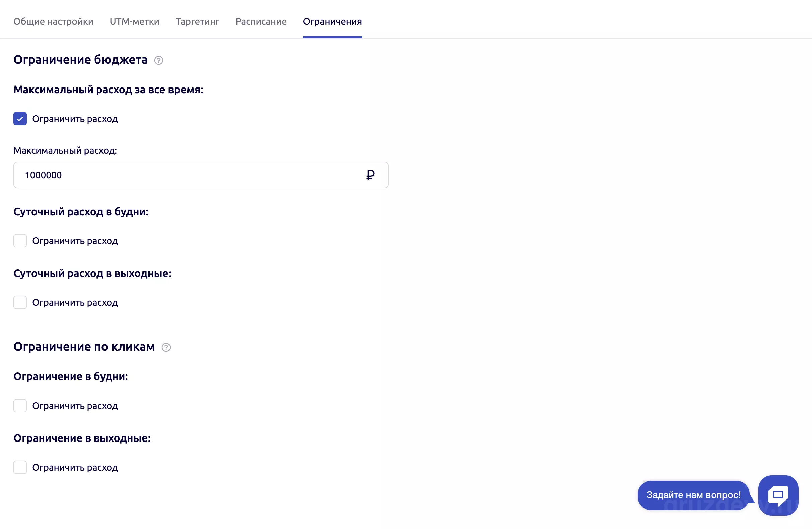Click the Суточный расход в будни label
This screenshot has width=812, height=529.
(x=81, y=212)
